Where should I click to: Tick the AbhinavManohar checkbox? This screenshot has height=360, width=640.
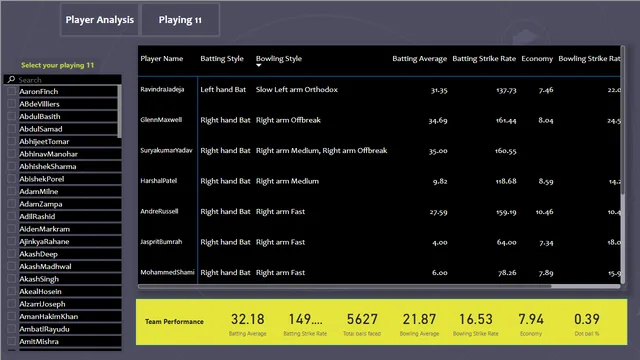coord(11,154)
